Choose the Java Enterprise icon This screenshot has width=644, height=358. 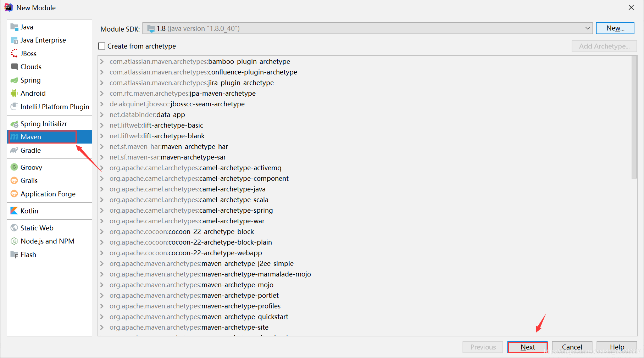click(14, 40)
